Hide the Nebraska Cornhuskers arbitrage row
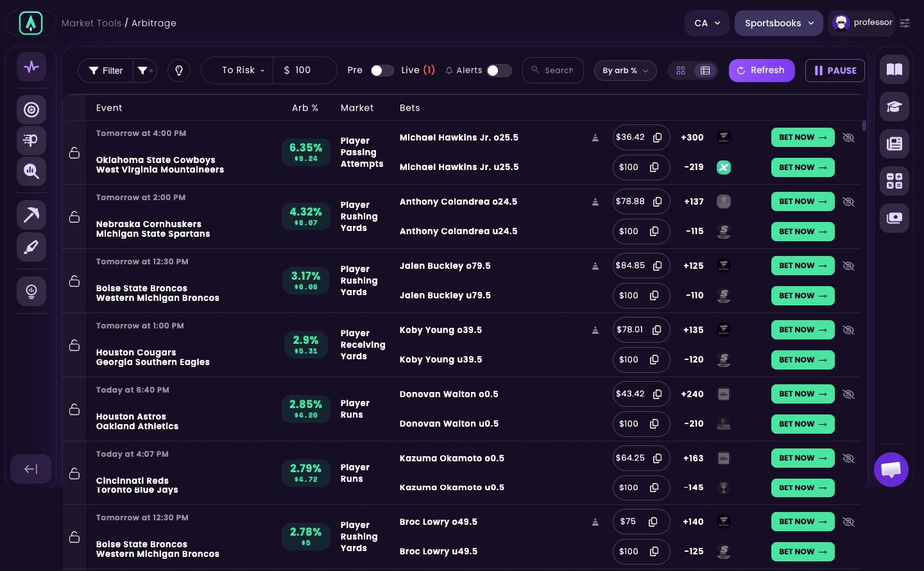Image resolution: width=924 pixels, height=571 pixels. pyautogui.click(x=848, y=201)
